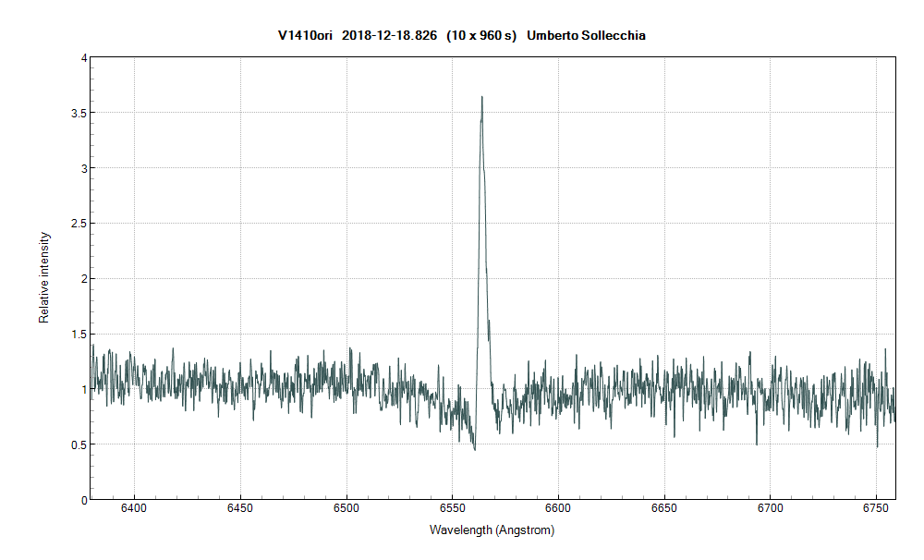Click the 3.5 intensity tick label
Image resolution: width=924 pixels, height=560 pixels.
[x=79, y=113]
